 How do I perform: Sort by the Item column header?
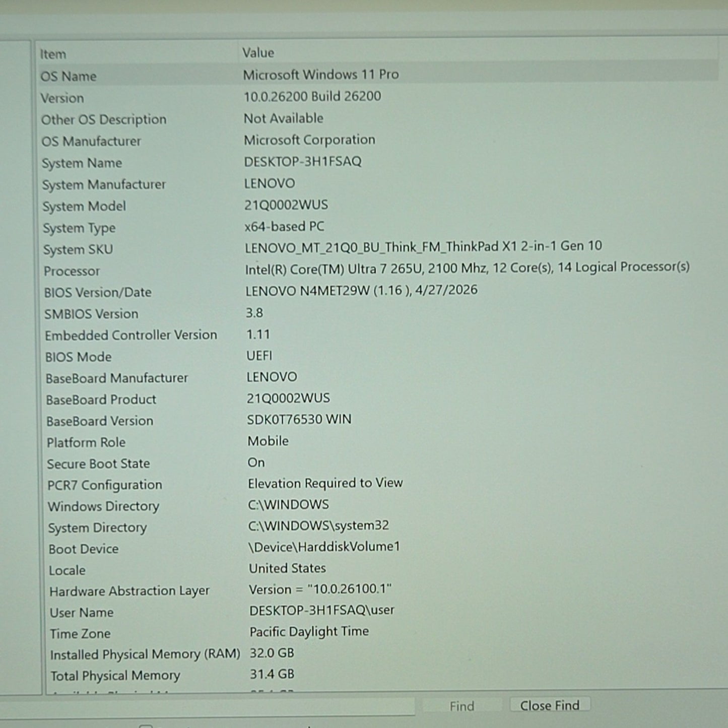pos(136,53)
